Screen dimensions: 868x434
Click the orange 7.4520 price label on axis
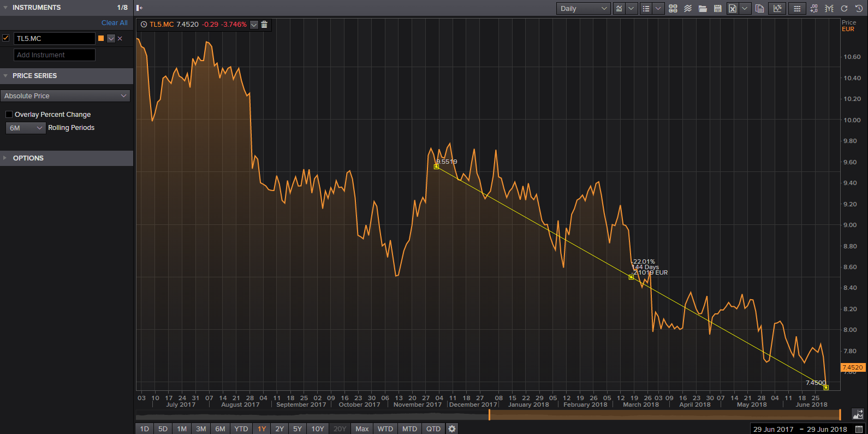853,367
